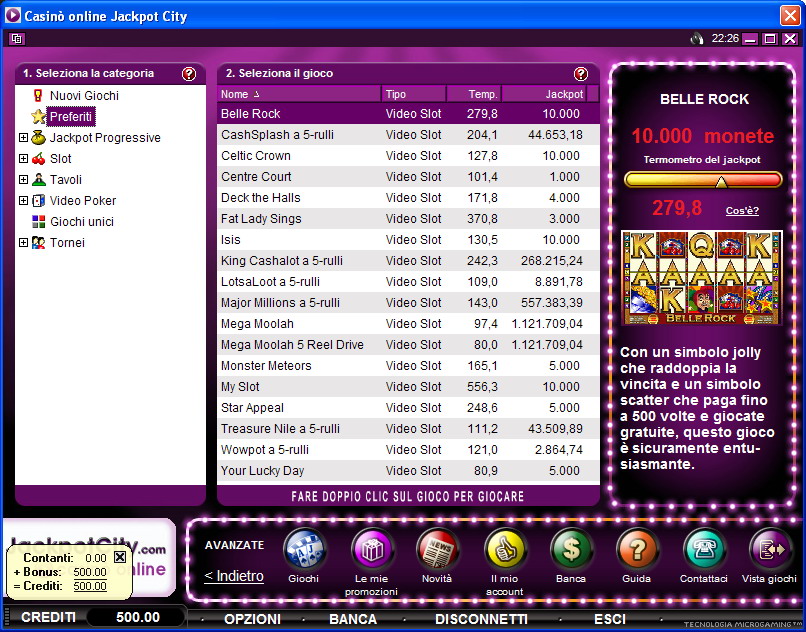Click the Preferiti category label
Image resolution: width=806 pixels, height=632 pixels.
tap(71, 117)
